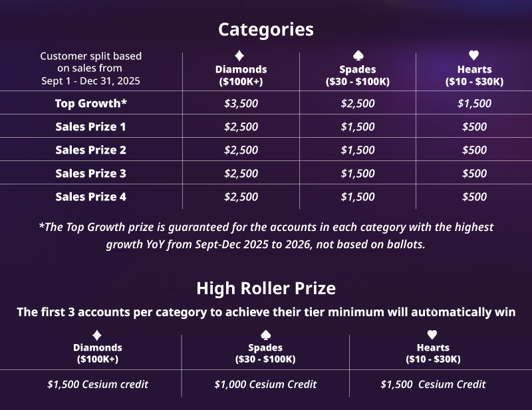The height and width of the screenshot is (410, 532).
Task: Click the heart icon in High Roller section
Action: 432,335
